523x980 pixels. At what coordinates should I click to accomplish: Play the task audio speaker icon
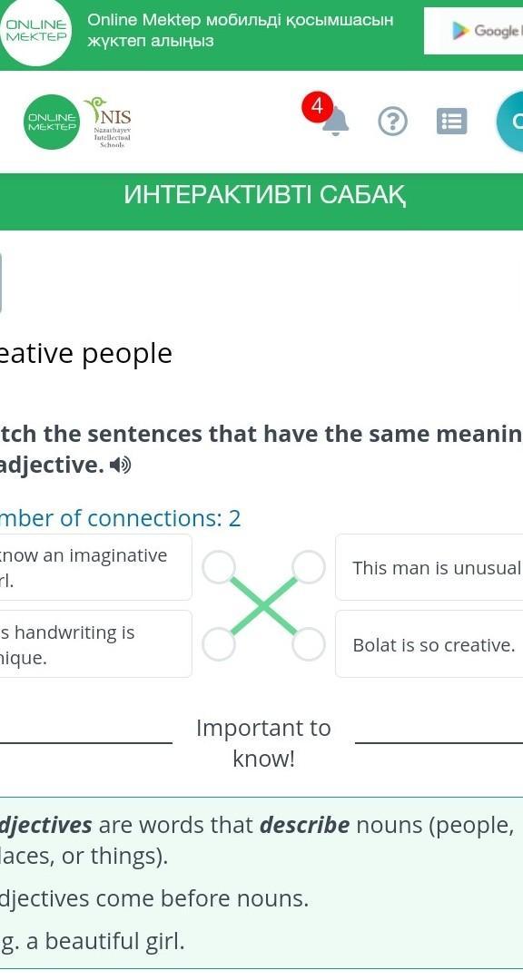pos(120,465)
